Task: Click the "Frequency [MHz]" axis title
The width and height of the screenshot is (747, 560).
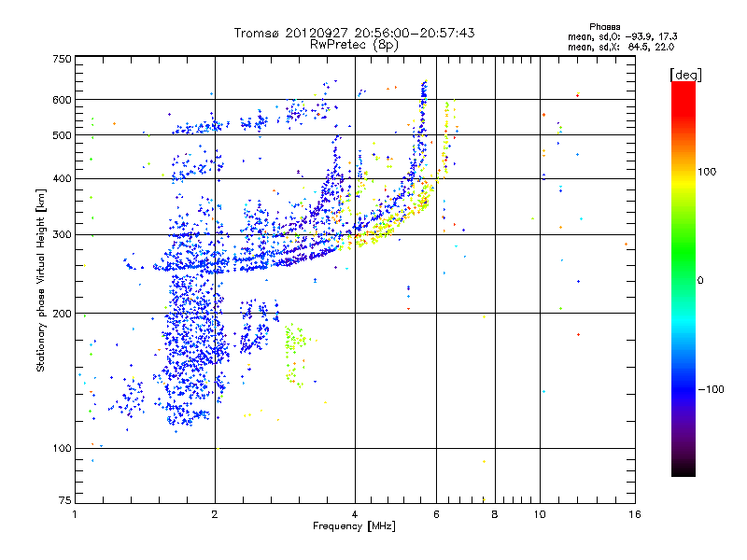Action: (354, 525)
